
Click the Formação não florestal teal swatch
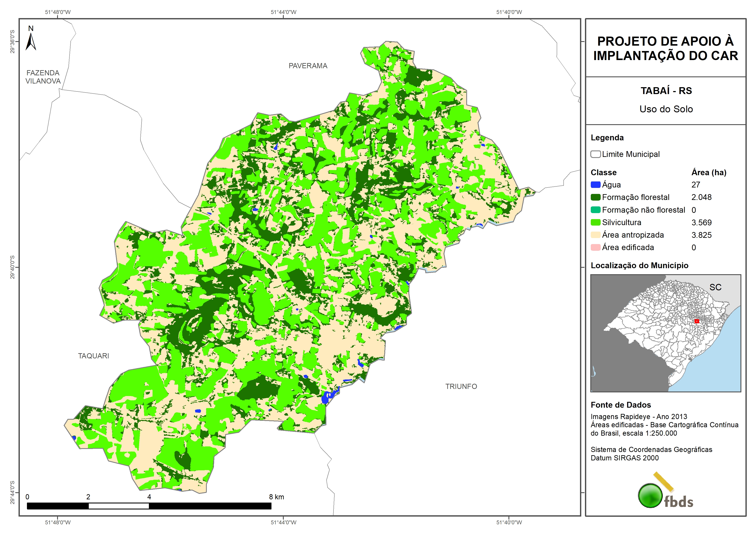pyautogui.click(x=595, y=210)
